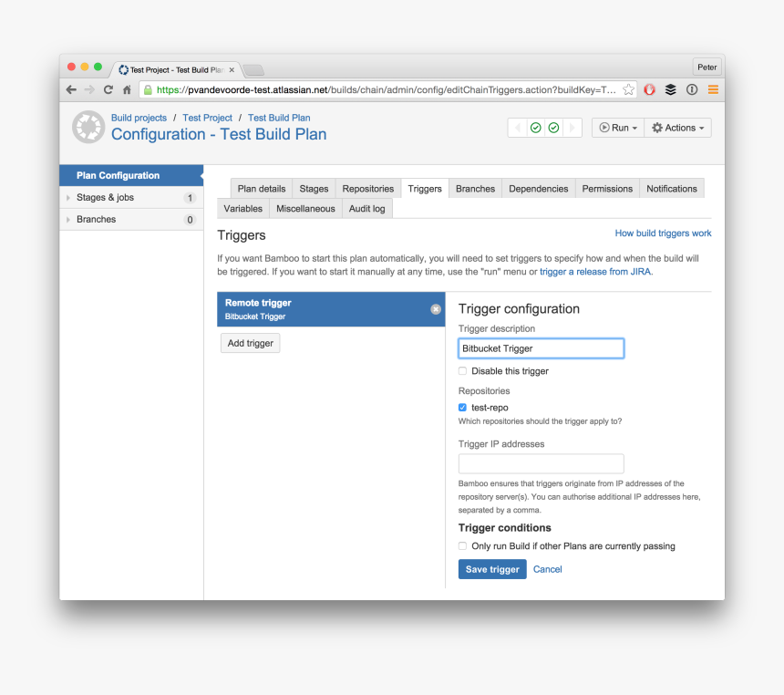Screen dimensions: 784x695
Task: Follow the trigger a release from JIRA link
Action: [595, 272]
